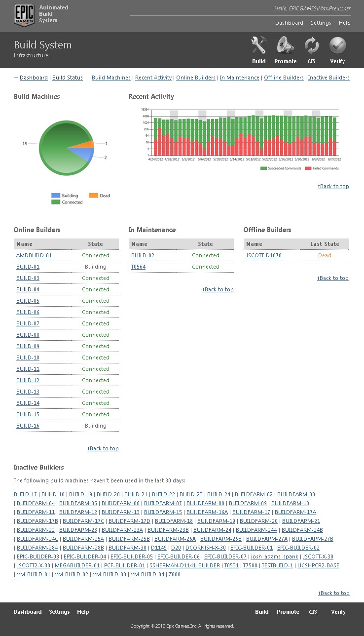Go to Dashboard breadcrumb link
This screenshot has height=636, width=364.
point(34,78)
